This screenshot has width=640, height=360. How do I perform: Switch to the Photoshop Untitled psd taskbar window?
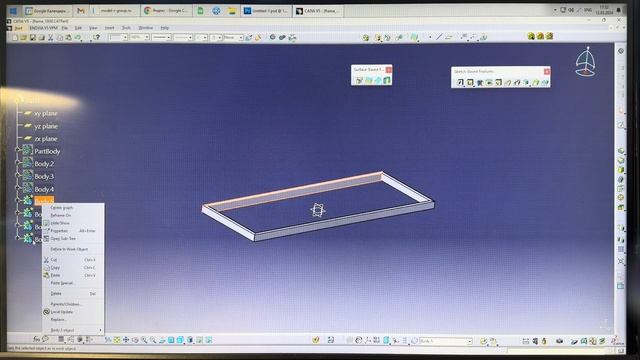pyautogui.click(x=267, y=11)
